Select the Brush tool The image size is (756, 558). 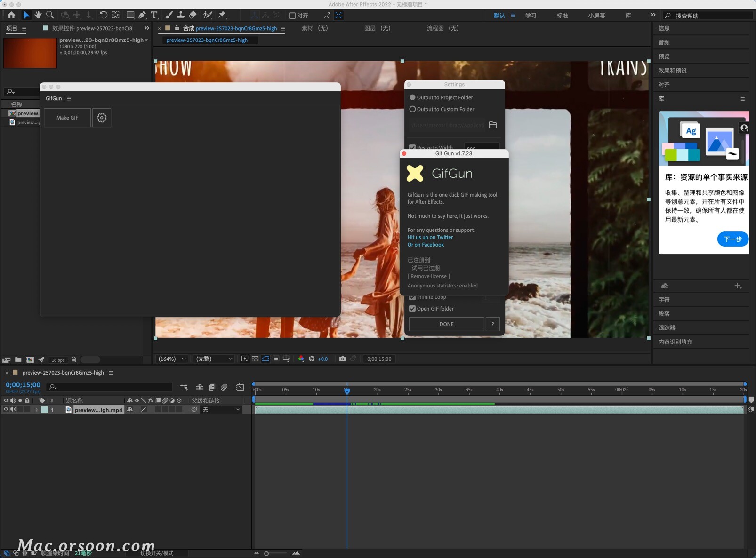pos(169,15)
